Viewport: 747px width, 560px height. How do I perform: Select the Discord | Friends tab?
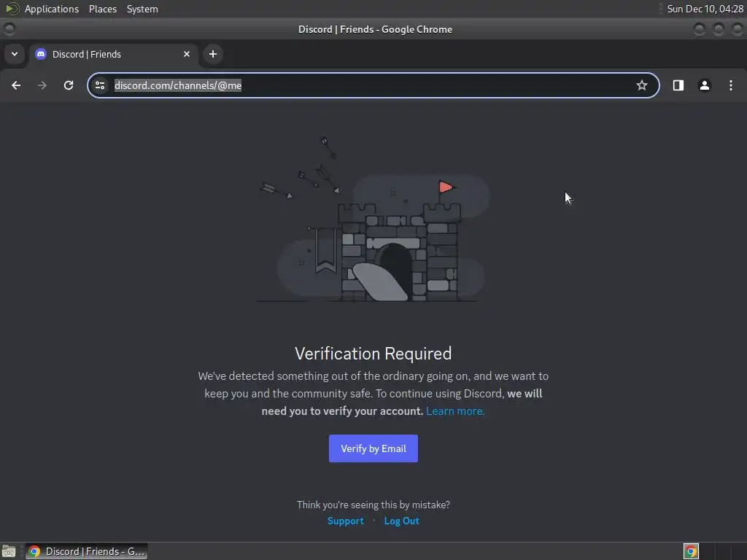point(113,54)
